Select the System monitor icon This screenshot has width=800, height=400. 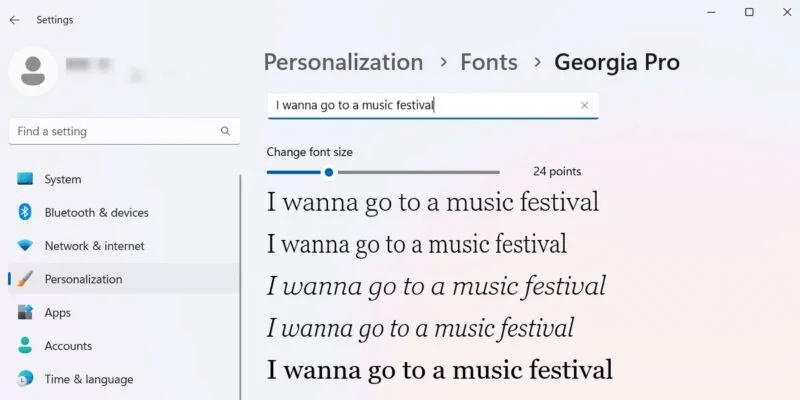coord(24,179)
